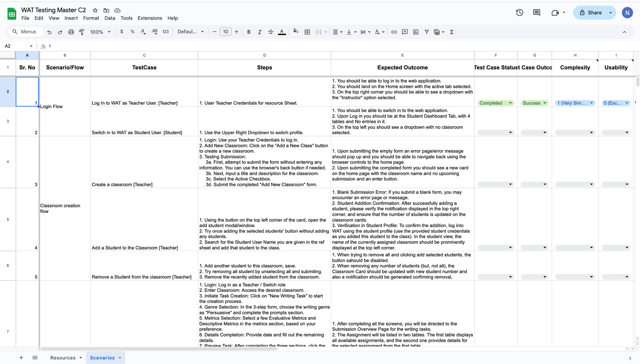Toggle strikethrough formatting
Screen dimensions: 640x364
pos(271,32)
